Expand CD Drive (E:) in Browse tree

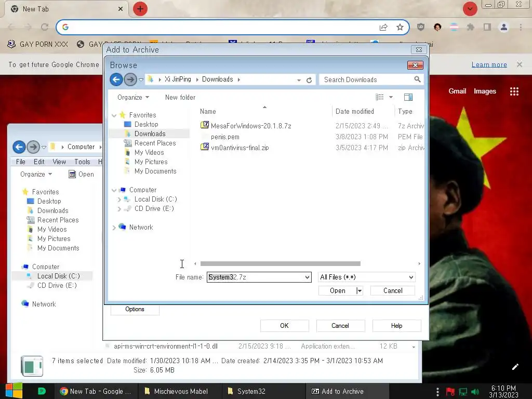point(119,209)
